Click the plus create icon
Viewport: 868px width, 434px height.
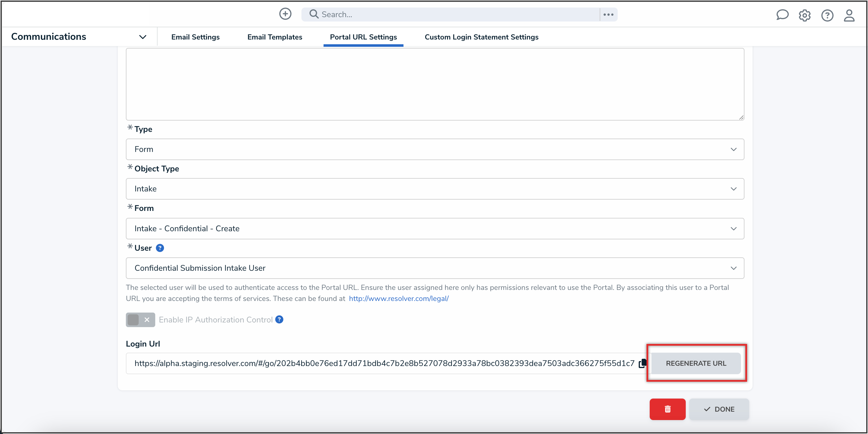tap(285, 14)
